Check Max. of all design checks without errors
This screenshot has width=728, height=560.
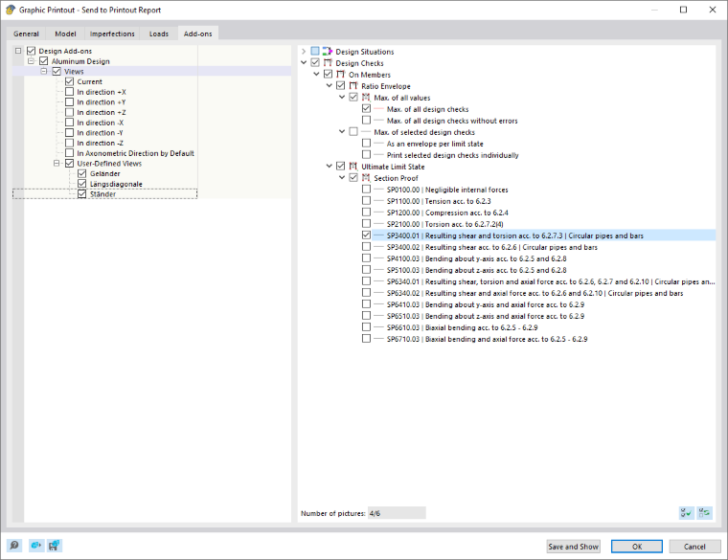(366, 121)
